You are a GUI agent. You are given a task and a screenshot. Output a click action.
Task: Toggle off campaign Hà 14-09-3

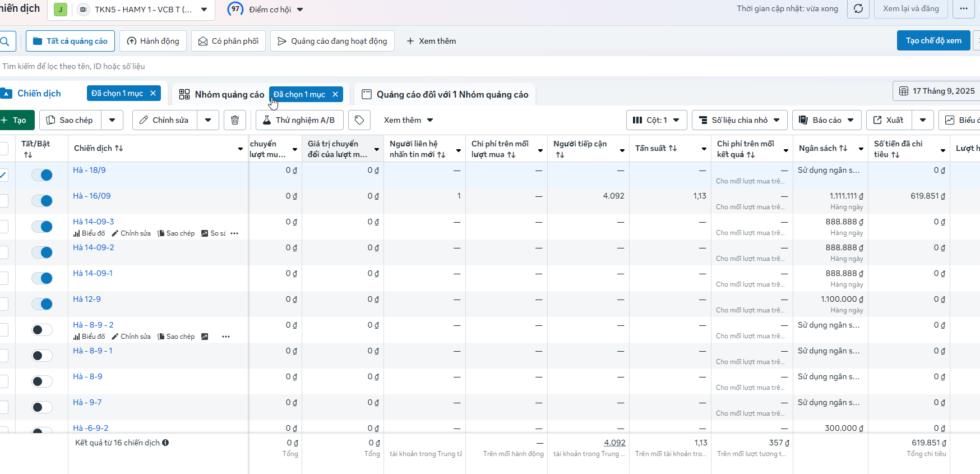pos(42,227)
